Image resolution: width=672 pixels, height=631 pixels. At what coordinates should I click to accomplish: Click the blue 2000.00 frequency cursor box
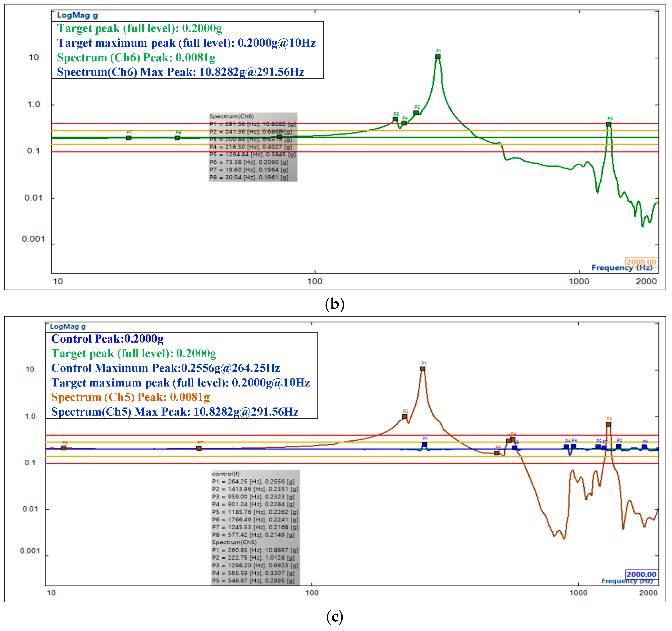click(x=641, y=574)
